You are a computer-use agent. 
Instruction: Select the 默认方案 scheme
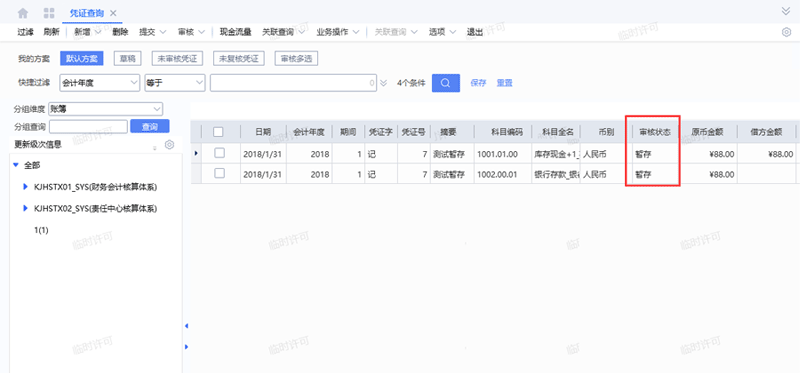[x=82, y=58]
